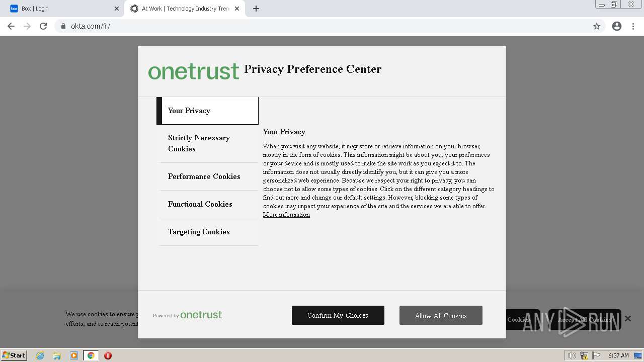Screen dimensions: 644x362
Task: Reload the okta.com page
Action: [x=43, y=26]
